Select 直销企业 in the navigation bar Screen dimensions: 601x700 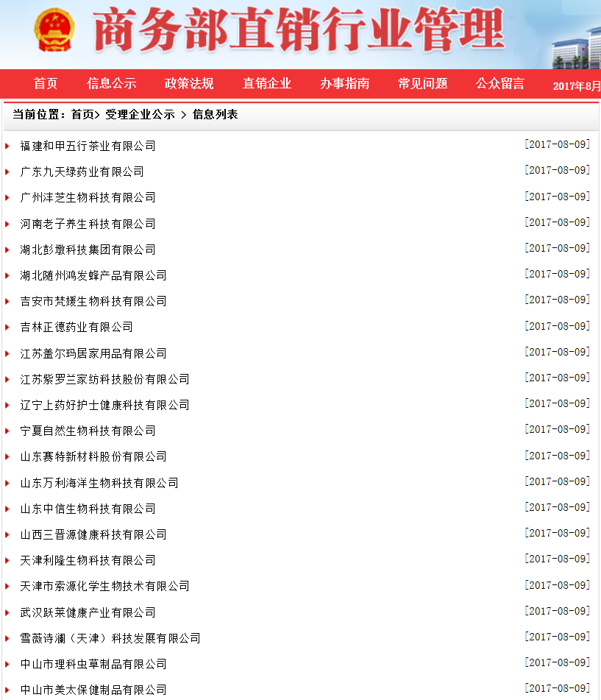267,84
